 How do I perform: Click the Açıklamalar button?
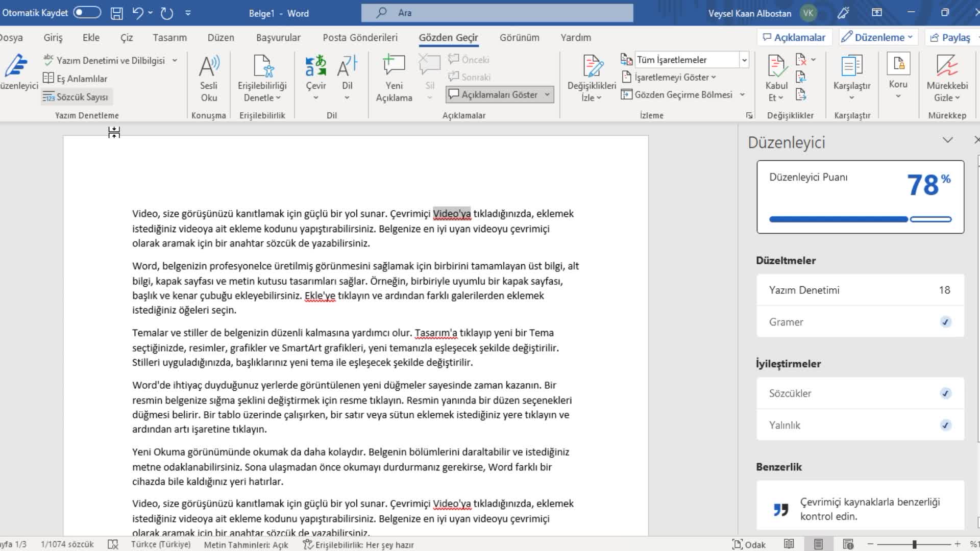(x=794, y=37)
